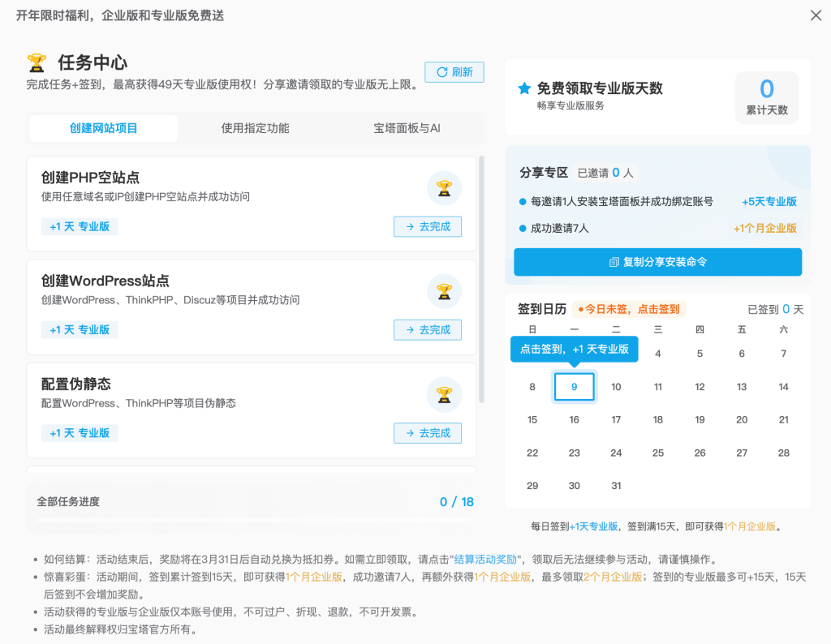The image size is (831, 644).
Task: Click the trophy icon beside 配置伪静态
Action: click(x=444, y=395)
